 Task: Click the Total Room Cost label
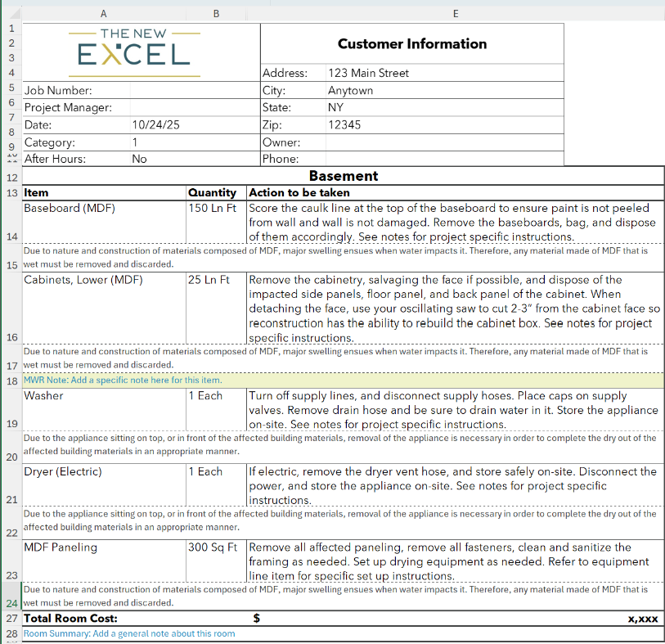[x=70, y=619]
